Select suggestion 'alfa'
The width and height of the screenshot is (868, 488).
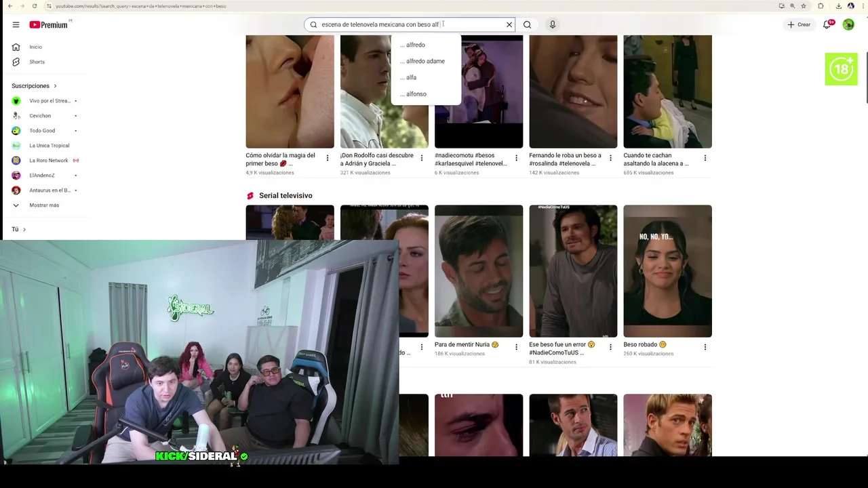(426, 77)
